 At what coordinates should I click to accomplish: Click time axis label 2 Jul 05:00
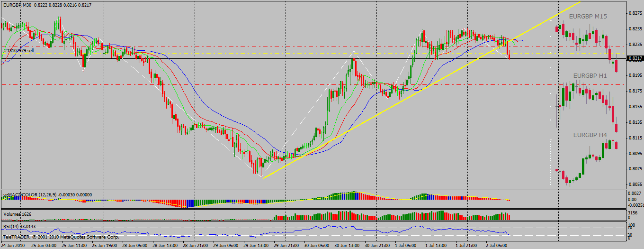coord(497,245)
